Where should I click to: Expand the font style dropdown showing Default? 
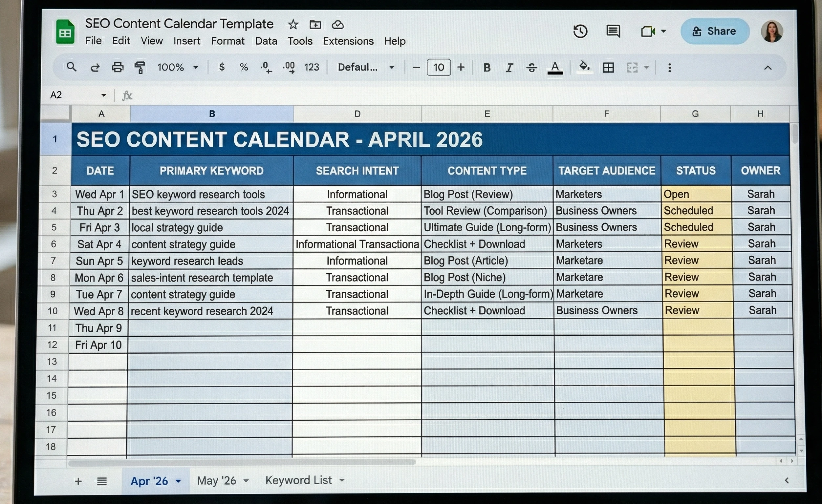[365, 67]
